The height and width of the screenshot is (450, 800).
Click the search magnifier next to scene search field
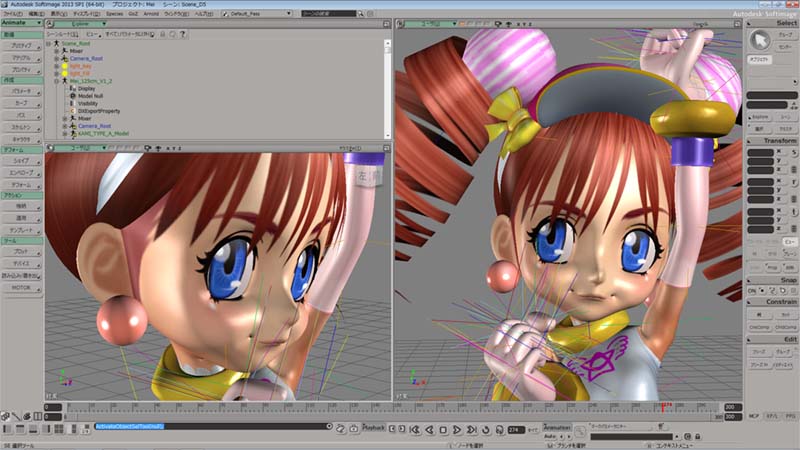(x=361, y=14)
